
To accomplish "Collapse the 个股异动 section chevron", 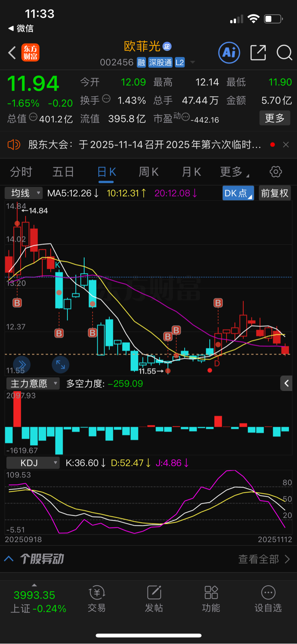I will pos(9,559).
